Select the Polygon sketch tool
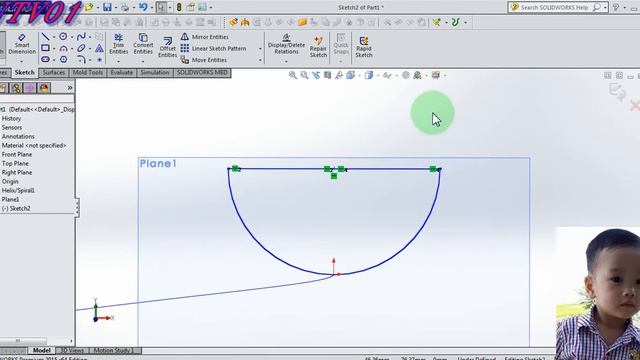This screenshot has height=360, width=640. click(63, 60)
